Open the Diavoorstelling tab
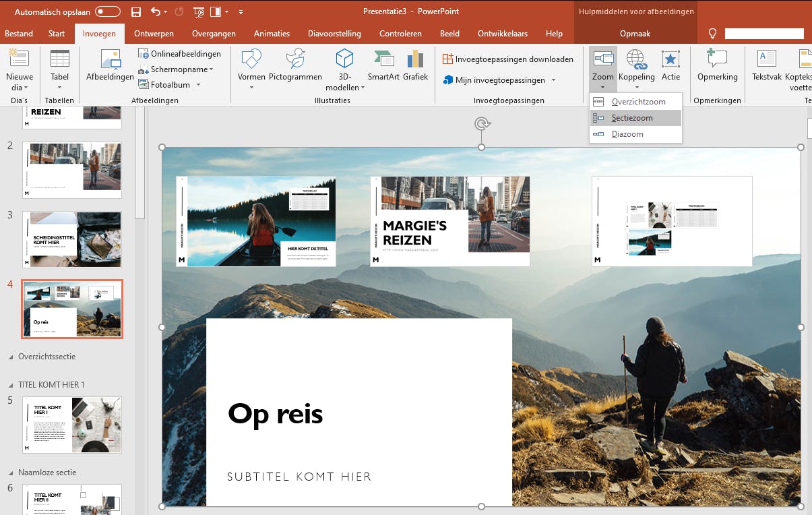The width and height of the screenshot is (812, 515). tap(334, 34)
